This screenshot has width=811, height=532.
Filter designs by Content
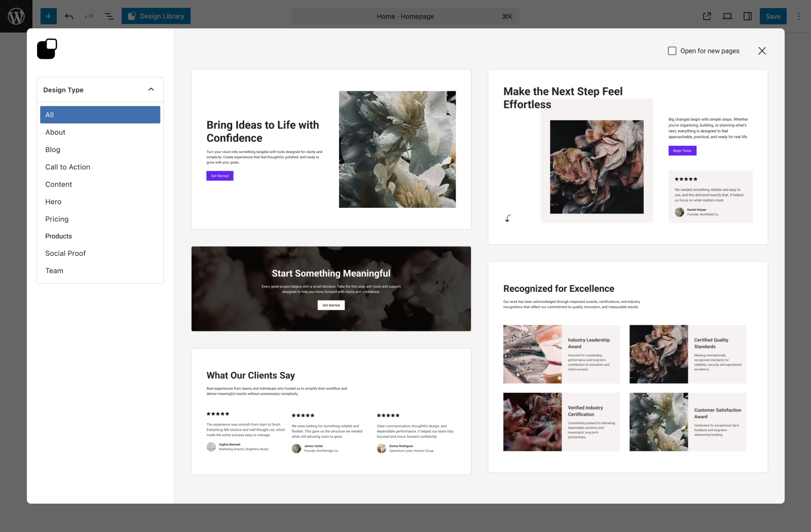click(100, 184)
